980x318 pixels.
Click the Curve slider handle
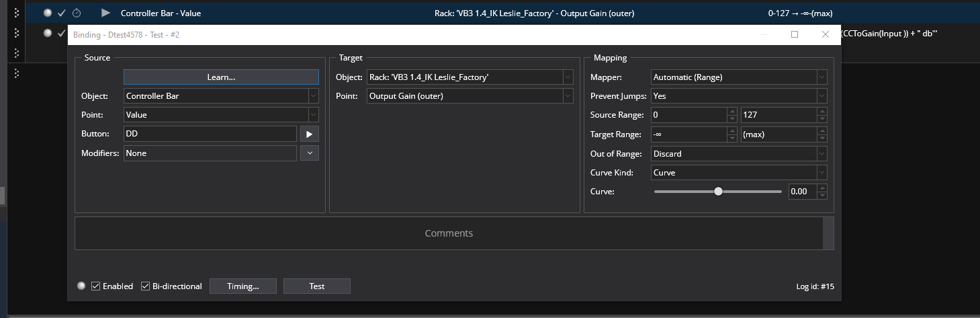[x=718, y=192]
